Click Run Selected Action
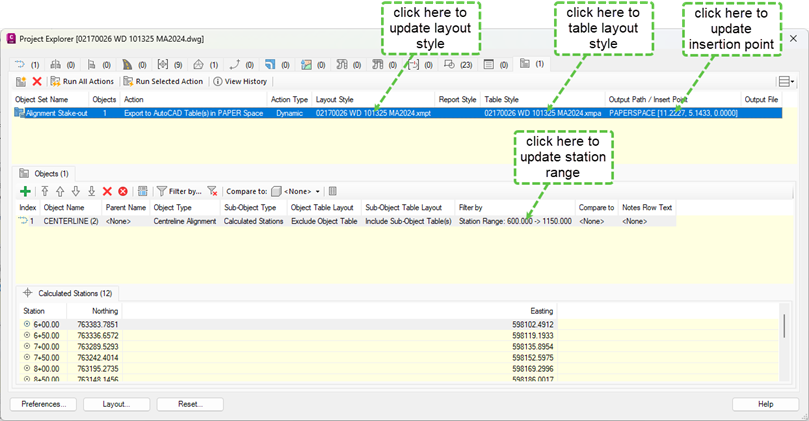809x421 pixels. pos(163,82)
